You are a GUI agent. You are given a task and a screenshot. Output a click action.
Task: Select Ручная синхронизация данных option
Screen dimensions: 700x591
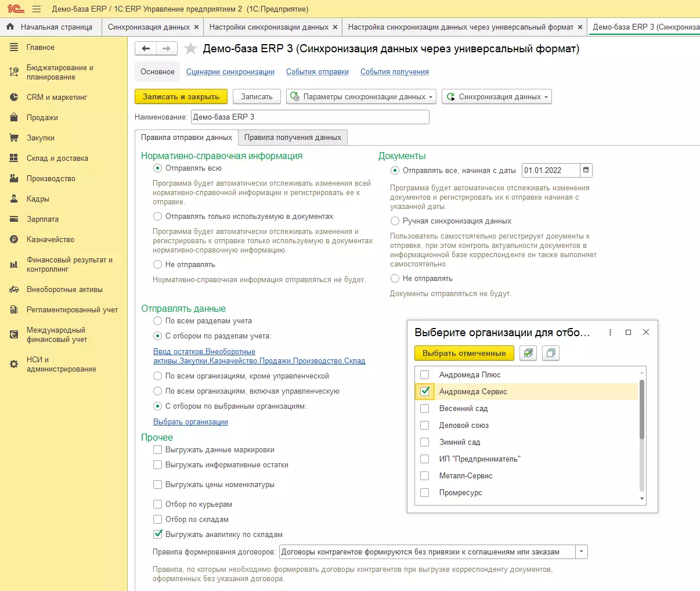coord(395,221)
